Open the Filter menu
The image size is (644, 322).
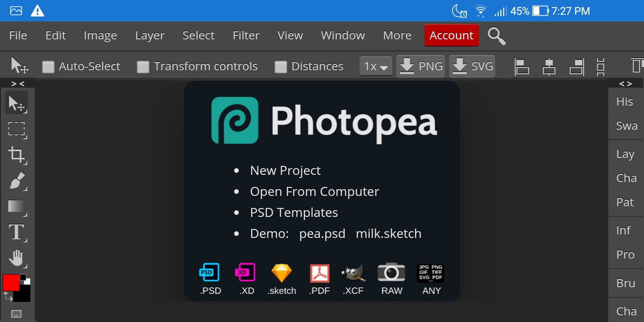[246, 35]
